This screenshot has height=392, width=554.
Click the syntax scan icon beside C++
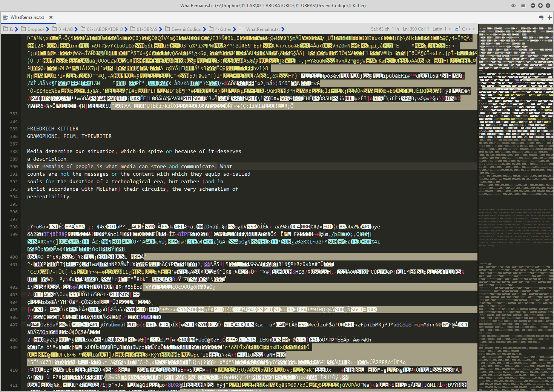pyautogui.click(x=457, y=29)
